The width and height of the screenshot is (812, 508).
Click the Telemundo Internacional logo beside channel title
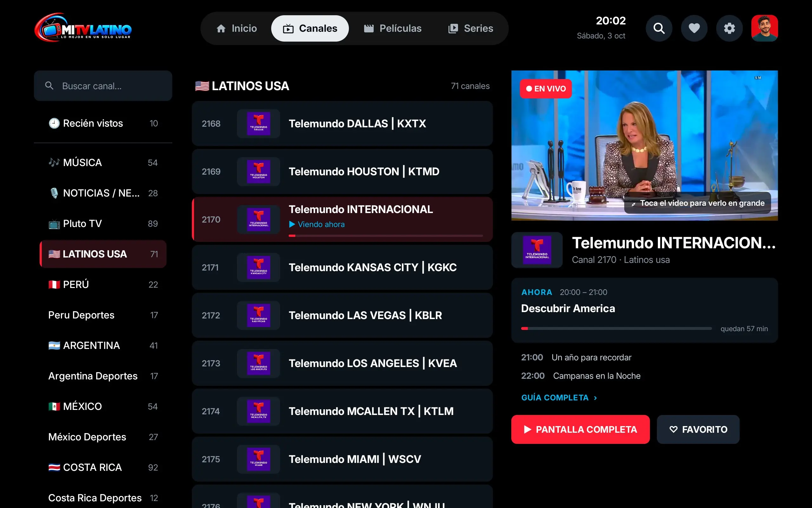(537, 250)
